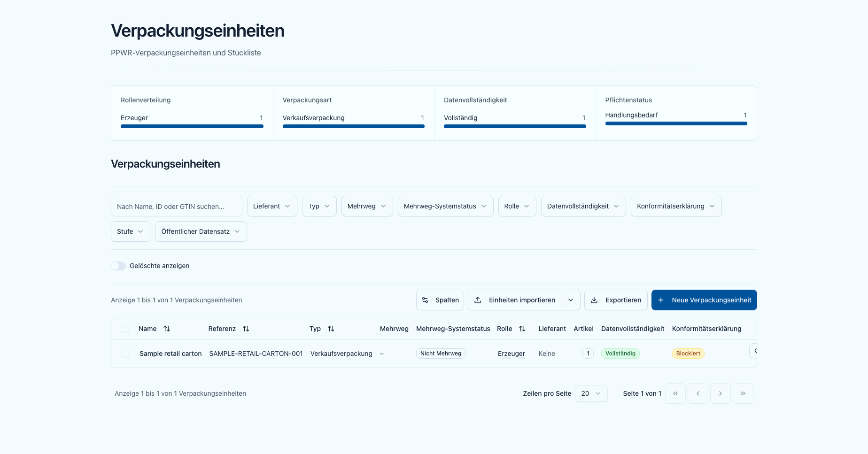Expand Datenvollständigkeit filter dropdown
The width and height of the screenshot is (868, 454).
583,206
